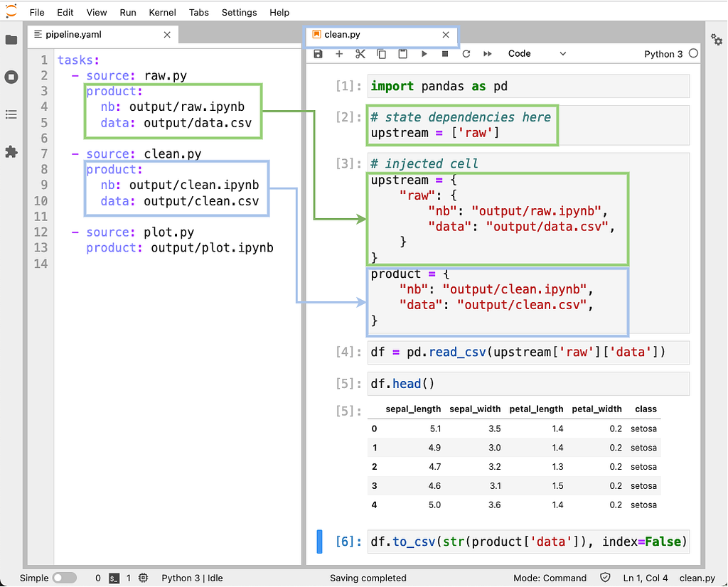
Task: Click the terminal count icon in status bar
Action: 114,578
